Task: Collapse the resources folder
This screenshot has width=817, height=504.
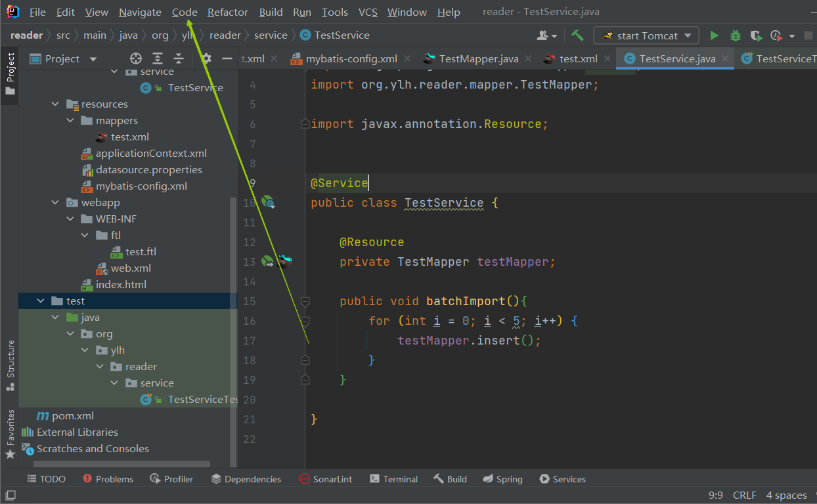Action: (56, 104)
